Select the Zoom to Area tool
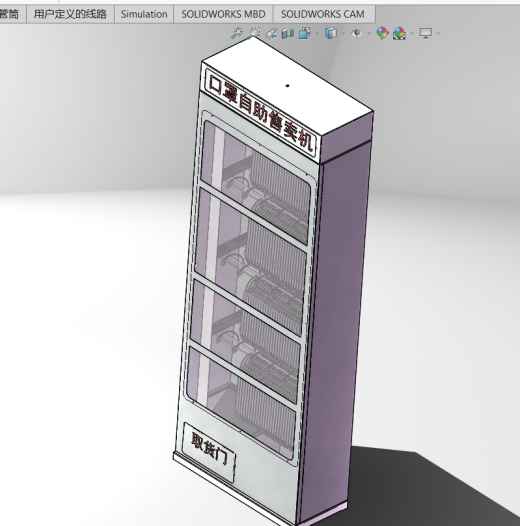This screenshot has width=520, height=526. 255,33
